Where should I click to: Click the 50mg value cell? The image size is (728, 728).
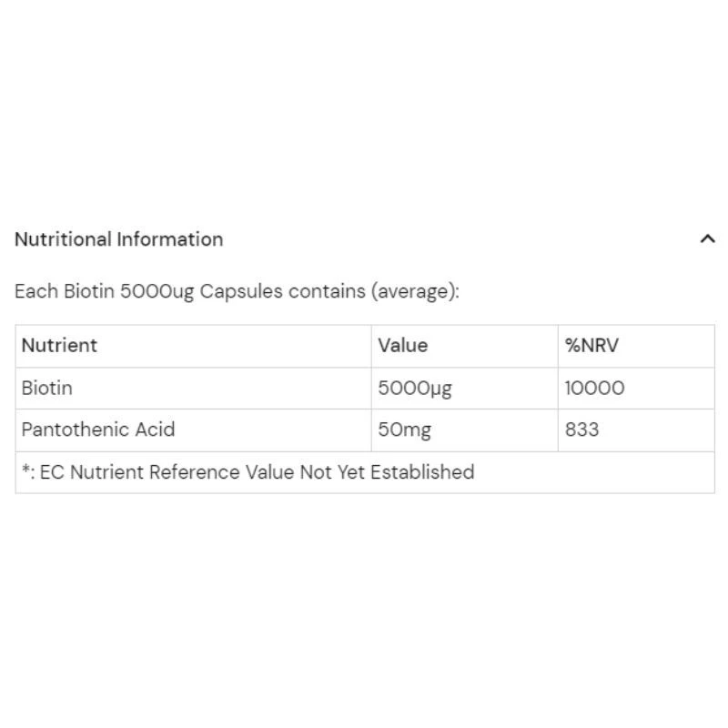point(404,430)
